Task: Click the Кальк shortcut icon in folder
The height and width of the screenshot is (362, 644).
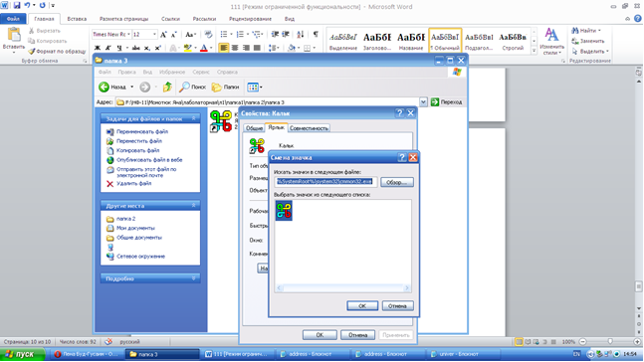Action: pyautogui.click(x=221, y=121)
